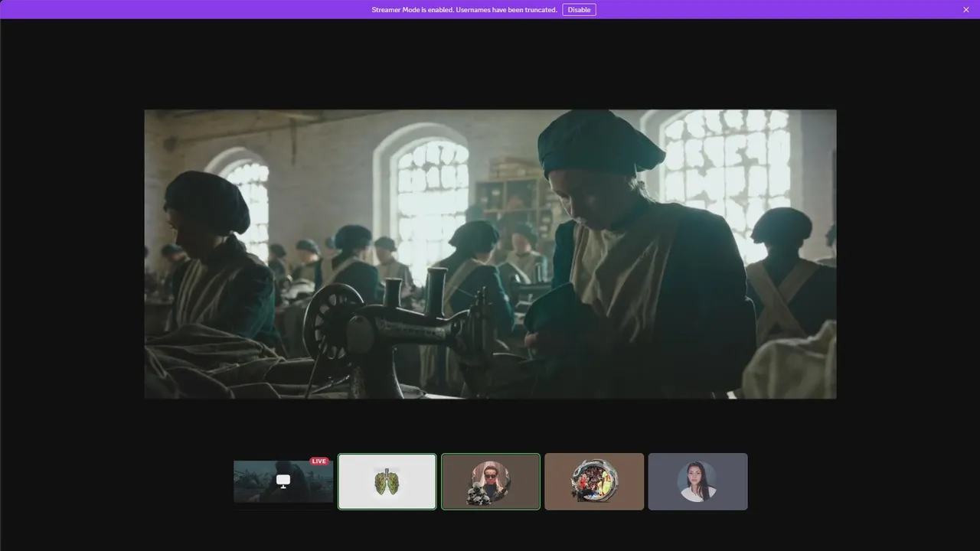This screenshot has height=551, width=980.
Task: Click the red LIVE badge
Action: coord(319,461)
